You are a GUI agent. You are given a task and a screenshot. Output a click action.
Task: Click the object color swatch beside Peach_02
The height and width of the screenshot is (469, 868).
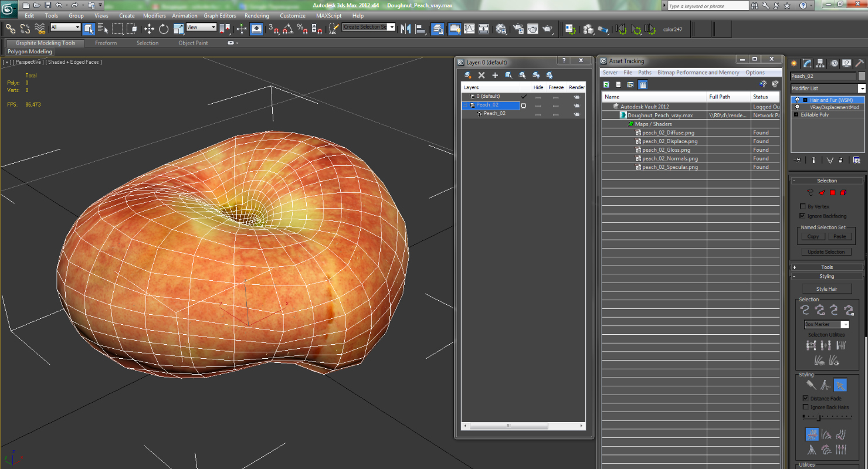click(862, 76)
